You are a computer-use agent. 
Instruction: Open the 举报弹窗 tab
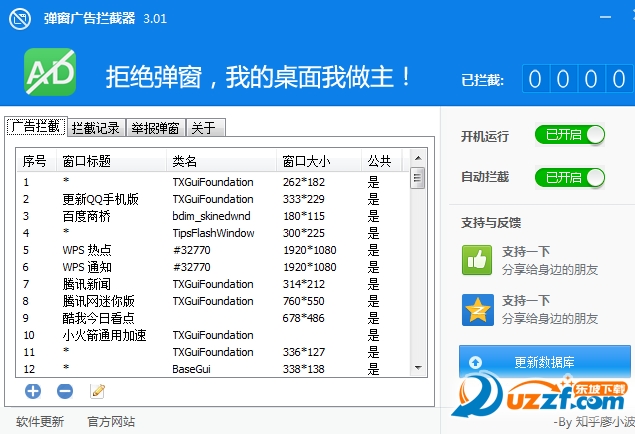(156, 128)
